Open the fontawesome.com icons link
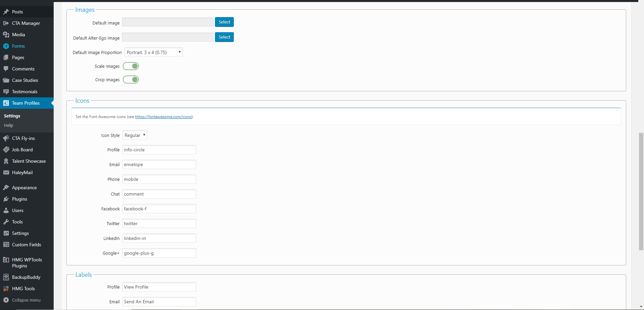Screen dimensions: 644x310 pos(163,117)
